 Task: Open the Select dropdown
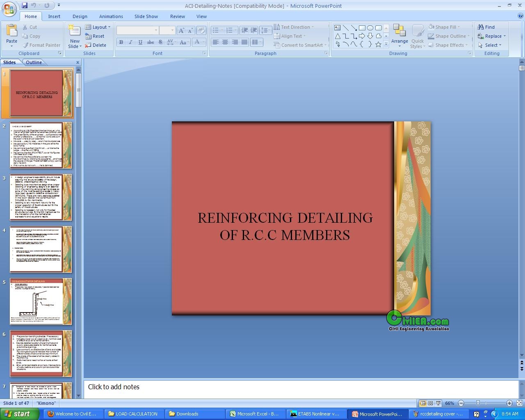point(490,45)
